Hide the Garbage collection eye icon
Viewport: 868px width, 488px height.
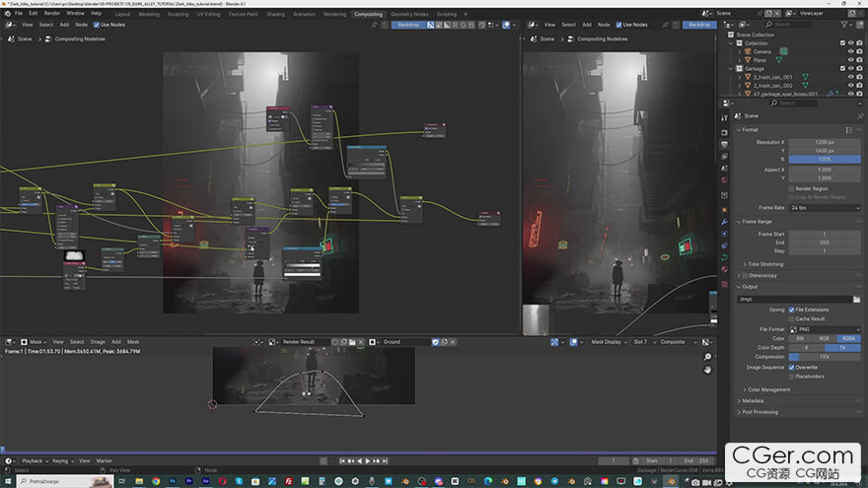click(851, 69)
